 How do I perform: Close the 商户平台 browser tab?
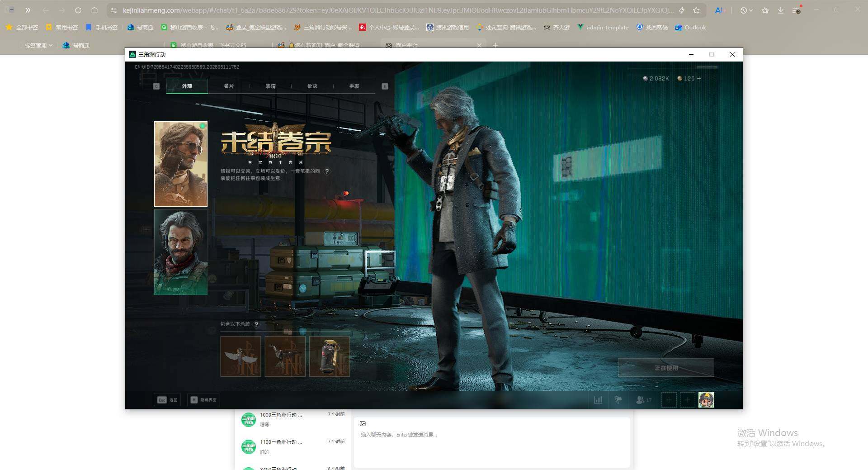point(479,45)
